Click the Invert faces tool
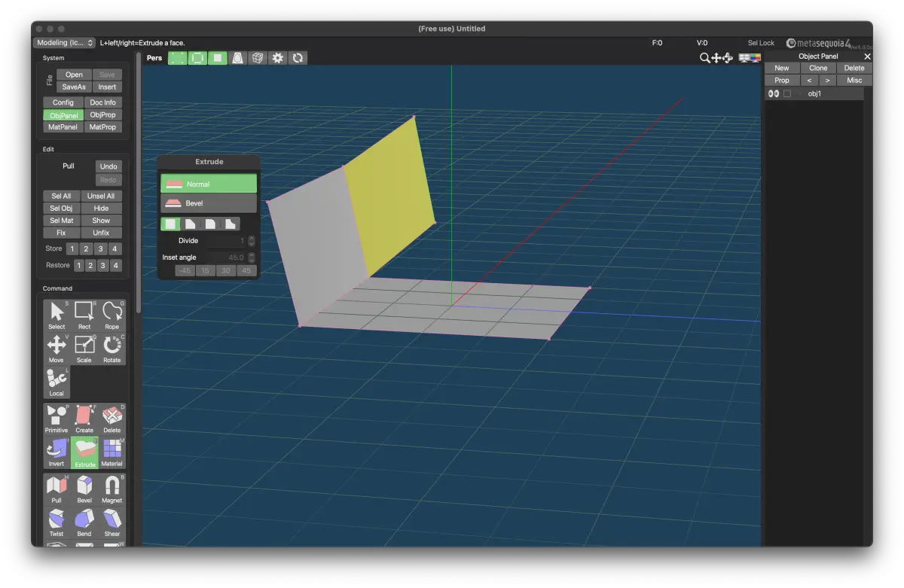The height and width of the screenshot is (588, 904). pyautogui.click(x=56, y=452)
